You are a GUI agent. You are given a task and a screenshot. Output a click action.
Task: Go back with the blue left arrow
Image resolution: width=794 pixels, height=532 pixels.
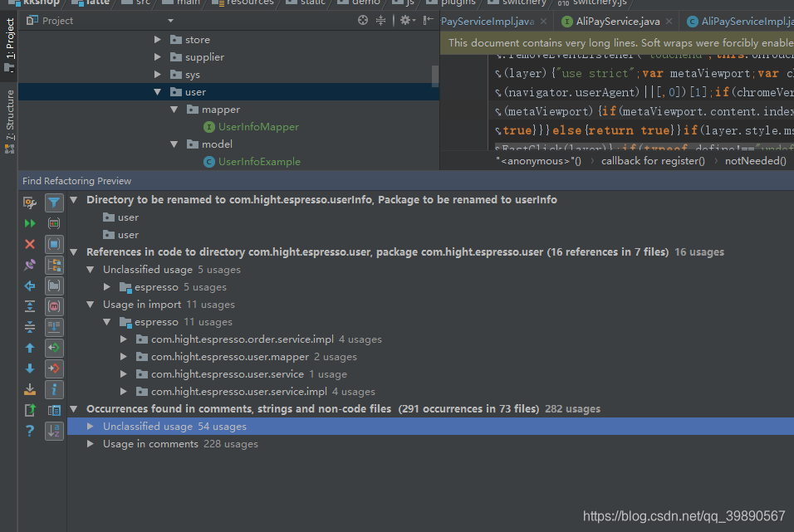[30, 286]
